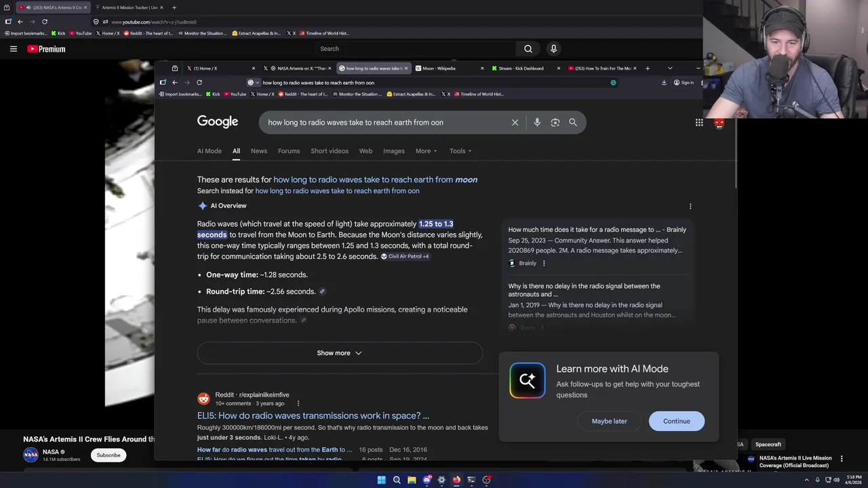Subscribe to the NASA channel
Screen dimensions: 868x488
(108, 455)
